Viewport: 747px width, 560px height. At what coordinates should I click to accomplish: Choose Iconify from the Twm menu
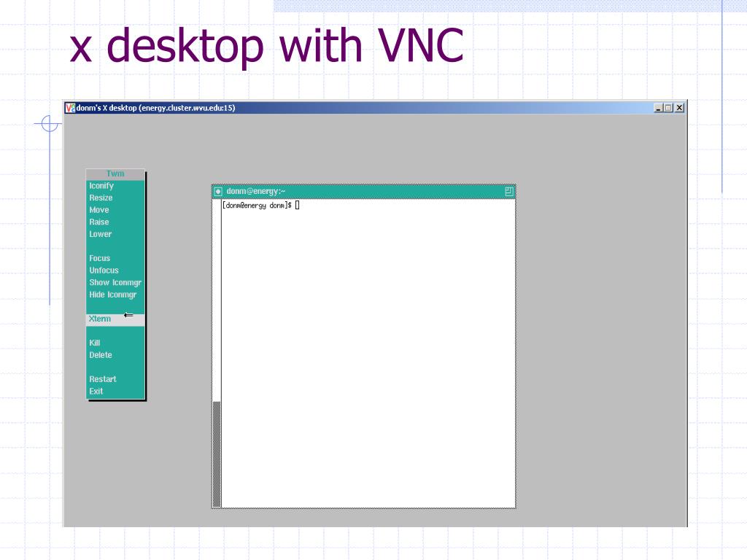coord(115,186)
